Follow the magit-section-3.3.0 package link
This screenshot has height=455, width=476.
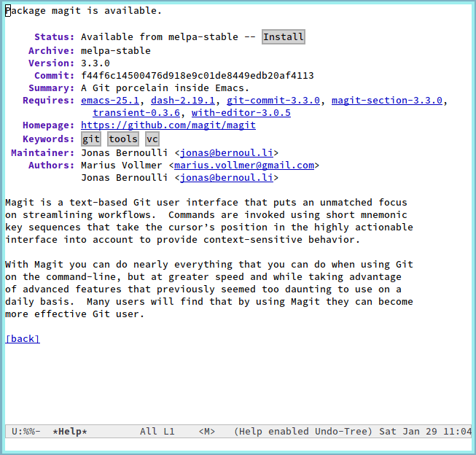[x=387, y=100]
